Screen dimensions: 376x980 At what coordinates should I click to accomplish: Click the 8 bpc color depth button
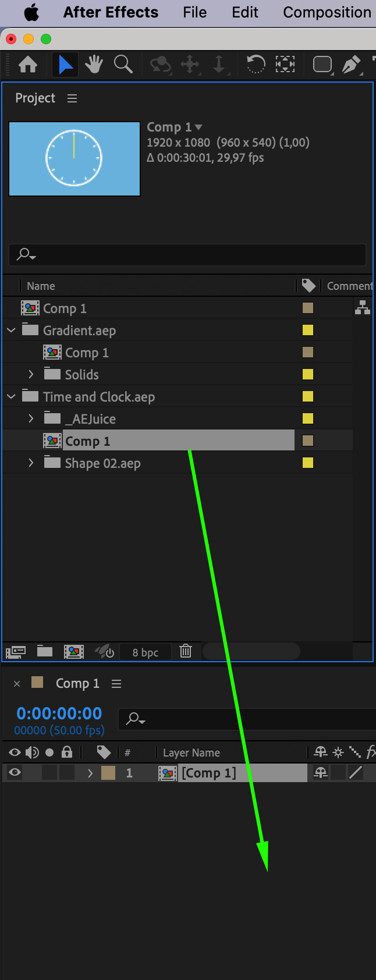click(145, 652)
